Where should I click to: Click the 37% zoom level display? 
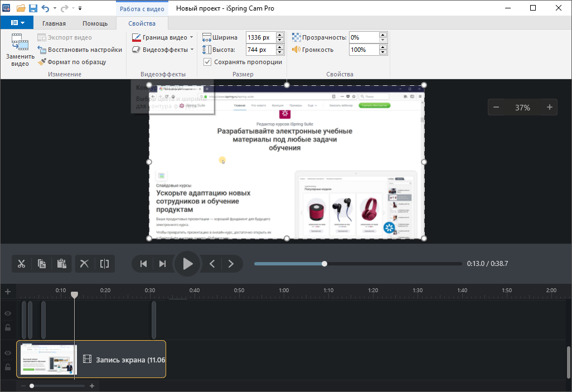[522, 108]
